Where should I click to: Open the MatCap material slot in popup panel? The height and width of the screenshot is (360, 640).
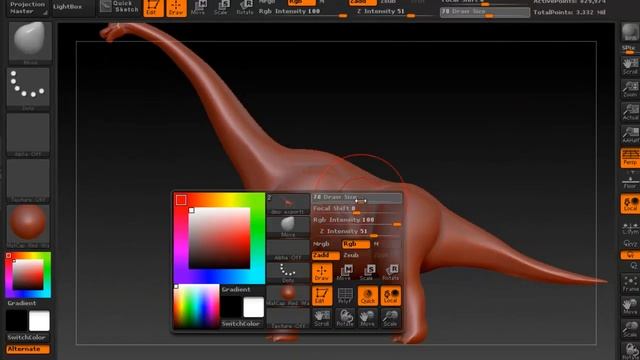[288, 296]
